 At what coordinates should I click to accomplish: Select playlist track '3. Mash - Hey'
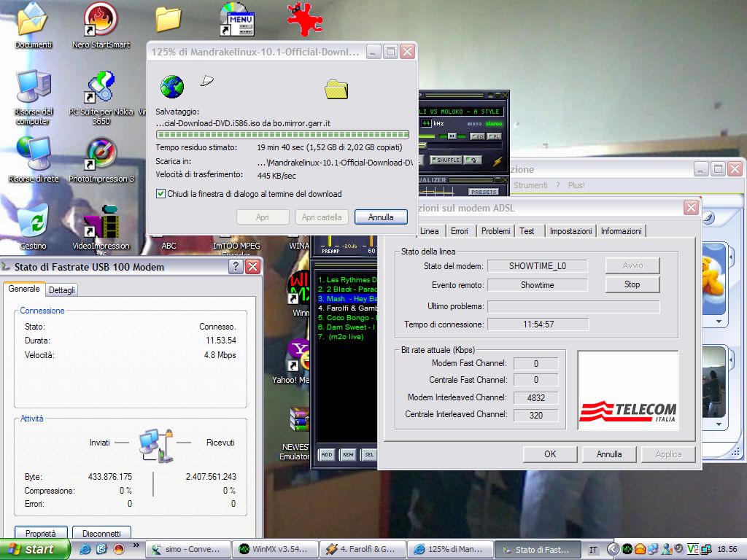347,298
